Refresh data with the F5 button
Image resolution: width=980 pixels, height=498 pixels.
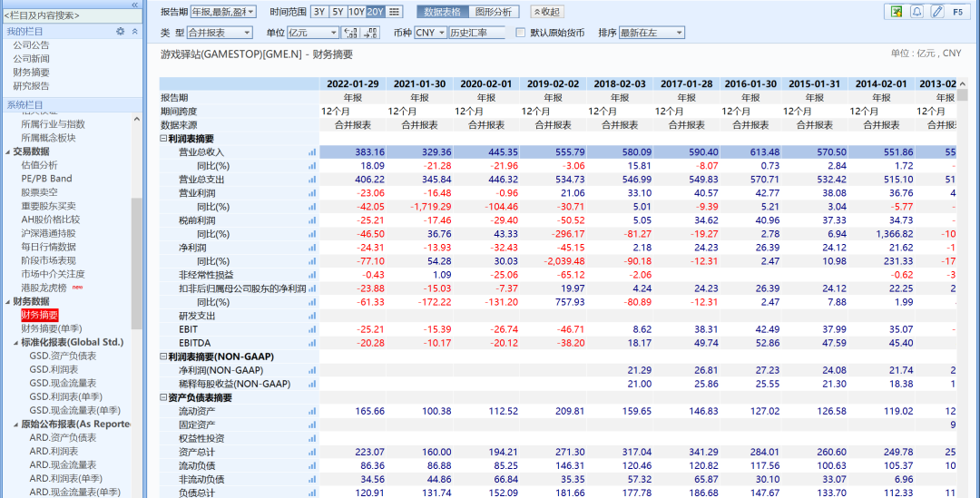click(x=958, y=11)
